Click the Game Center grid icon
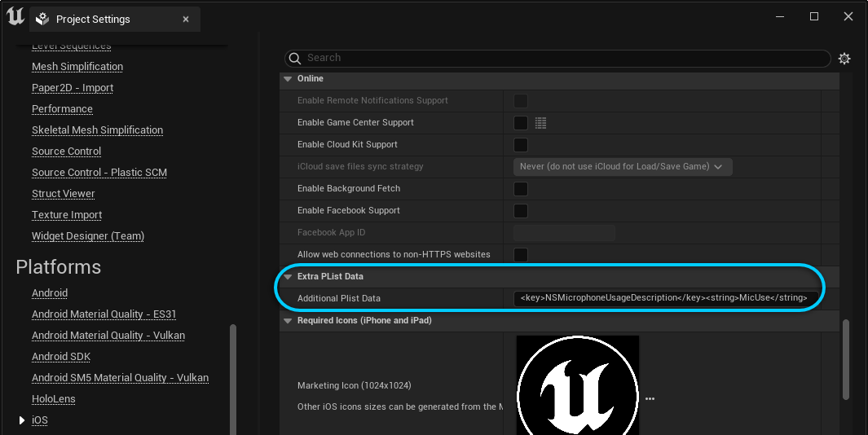 pos(541,123)
